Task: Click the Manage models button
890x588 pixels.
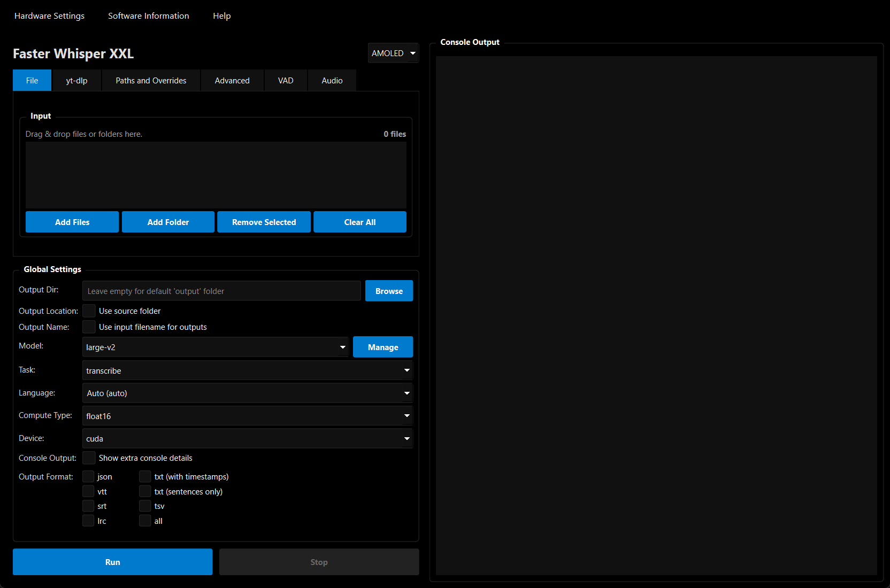Action: (383, 347)
